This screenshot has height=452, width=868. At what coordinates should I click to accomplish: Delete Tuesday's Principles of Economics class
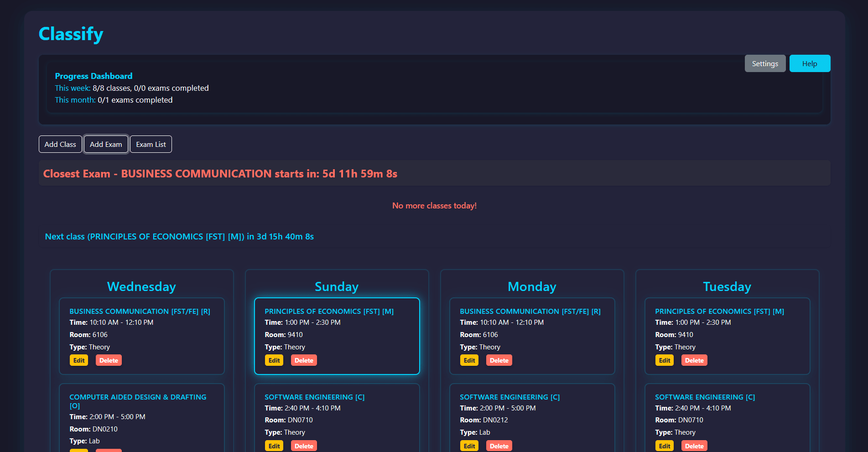694,360
